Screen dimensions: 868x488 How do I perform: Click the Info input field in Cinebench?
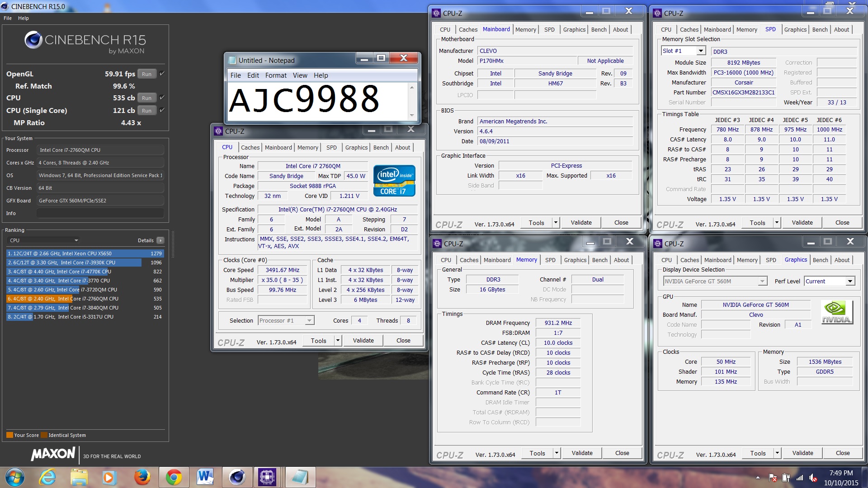[100, 213]
